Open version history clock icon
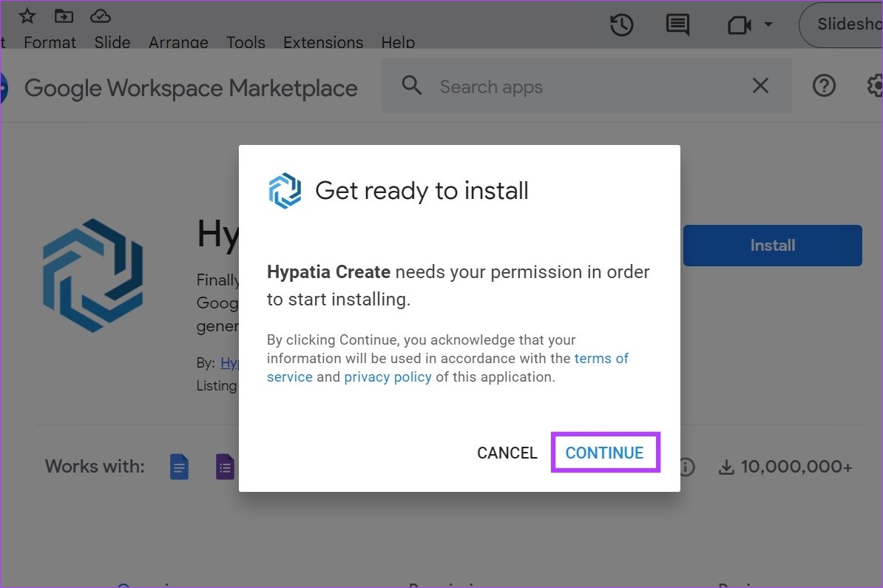This screenshot has width=883, height=588. click(x=622, y=25)
